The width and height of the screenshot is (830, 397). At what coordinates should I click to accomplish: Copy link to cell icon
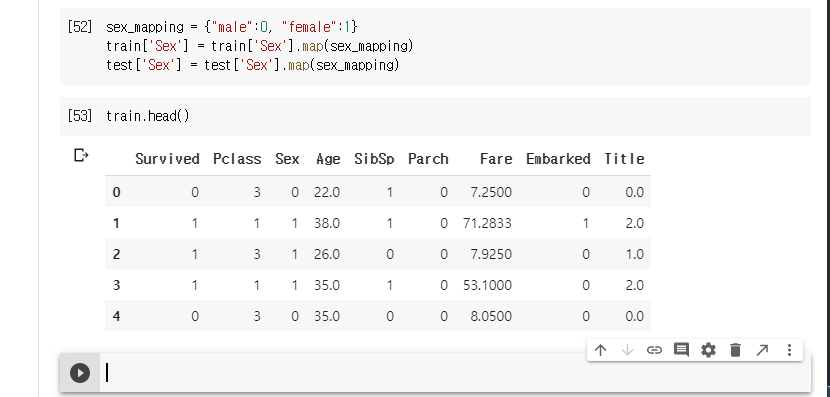pyautogui.click(x=654, y=350)
